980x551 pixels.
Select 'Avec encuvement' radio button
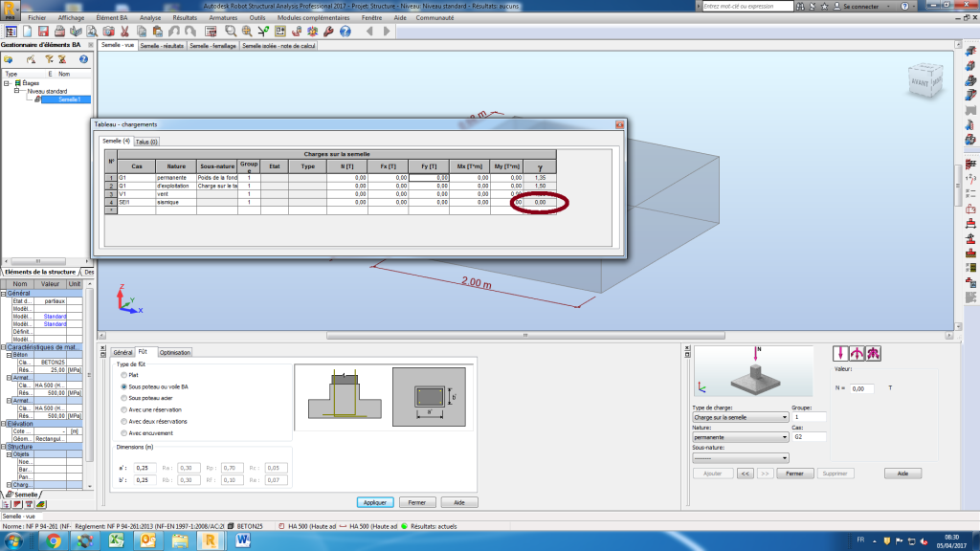pos(122,432)
